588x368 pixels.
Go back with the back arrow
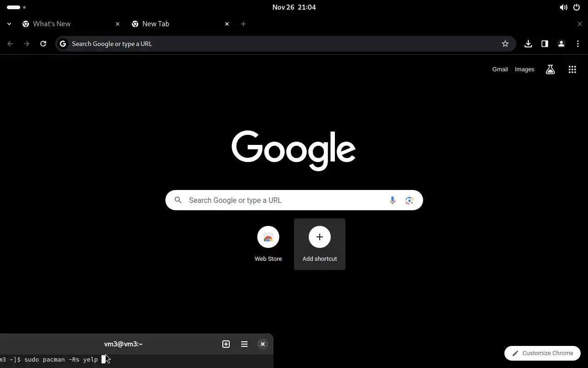(x=10, y=44)
